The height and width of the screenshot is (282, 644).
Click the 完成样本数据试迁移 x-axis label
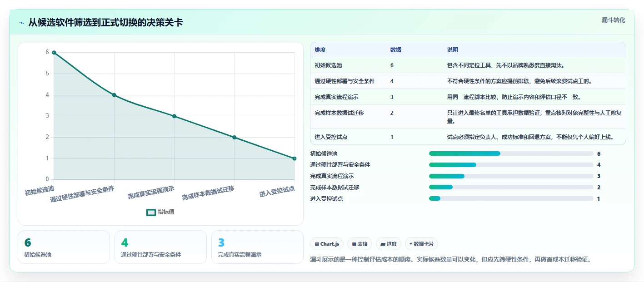[x=209, y=193]
